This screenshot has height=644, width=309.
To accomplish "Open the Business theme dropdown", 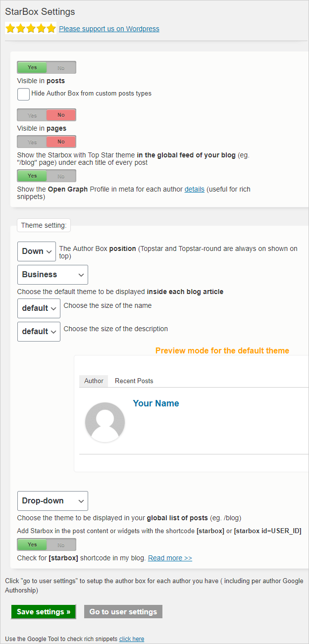I will pos(52,274).
